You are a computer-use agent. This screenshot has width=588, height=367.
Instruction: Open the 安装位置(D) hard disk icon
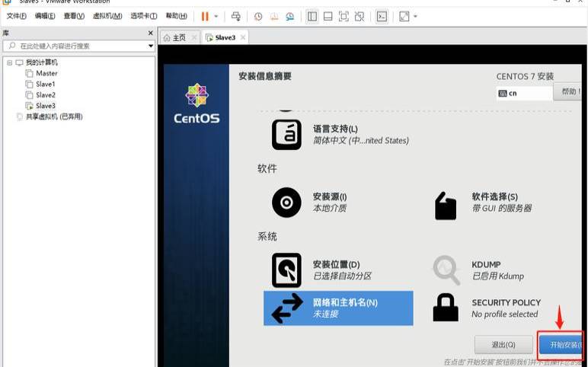pos(286,270)
